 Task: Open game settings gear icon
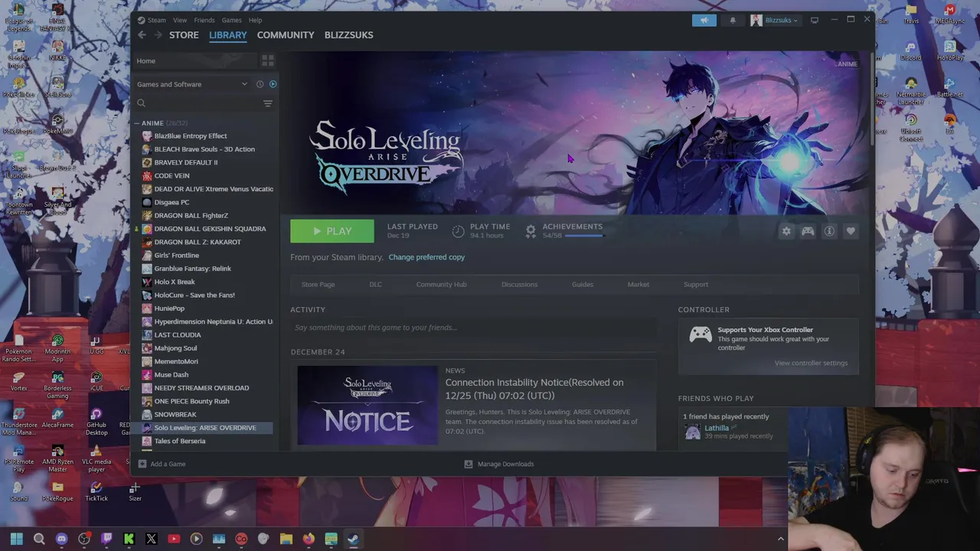click(786, 231)
